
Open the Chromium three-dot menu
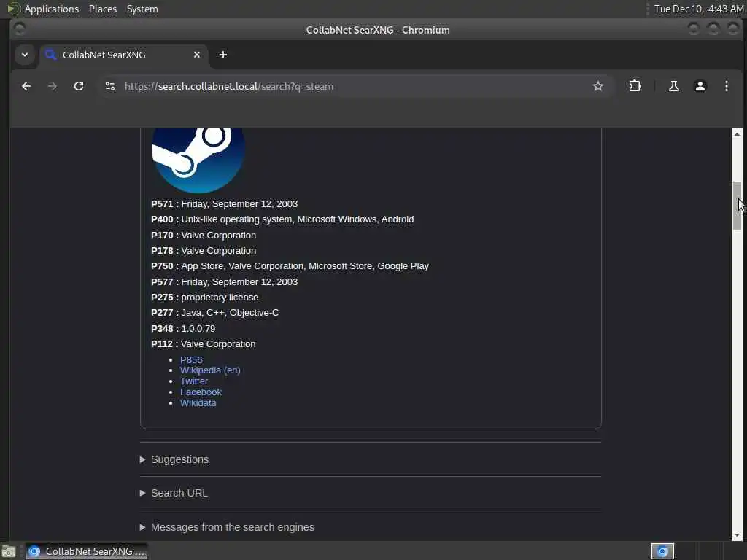point(726,86)
